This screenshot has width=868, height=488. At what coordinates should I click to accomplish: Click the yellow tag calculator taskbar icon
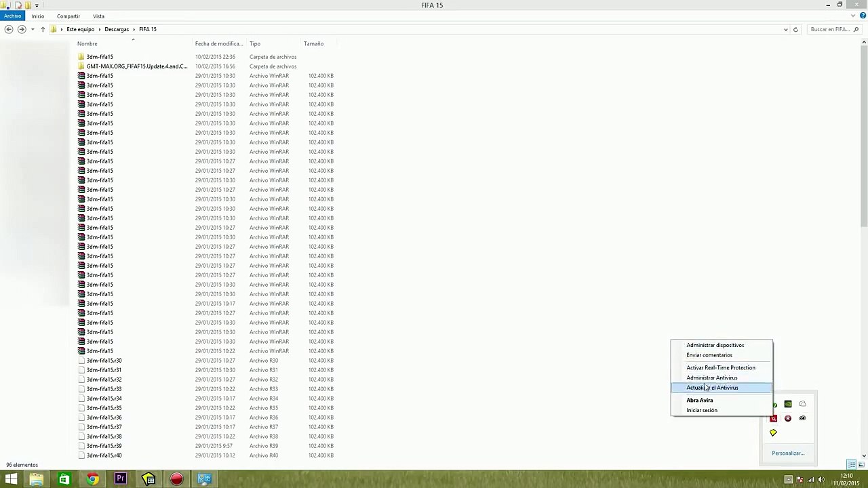(x=149, y=480)
